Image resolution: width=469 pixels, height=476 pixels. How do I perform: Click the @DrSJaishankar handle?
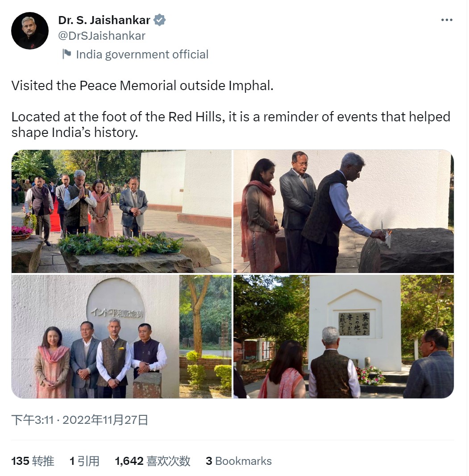[x=102, y=36]
